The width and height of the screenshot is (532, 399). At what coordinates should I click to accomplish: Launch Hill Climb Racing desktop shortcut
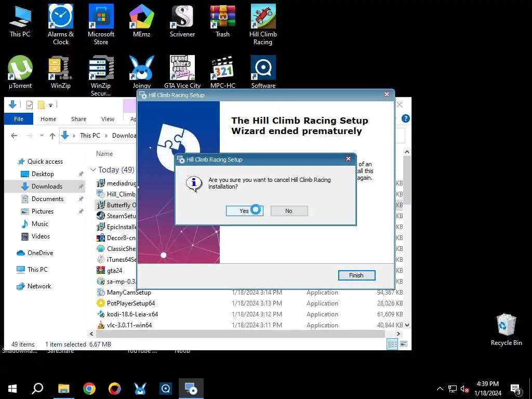263,24
